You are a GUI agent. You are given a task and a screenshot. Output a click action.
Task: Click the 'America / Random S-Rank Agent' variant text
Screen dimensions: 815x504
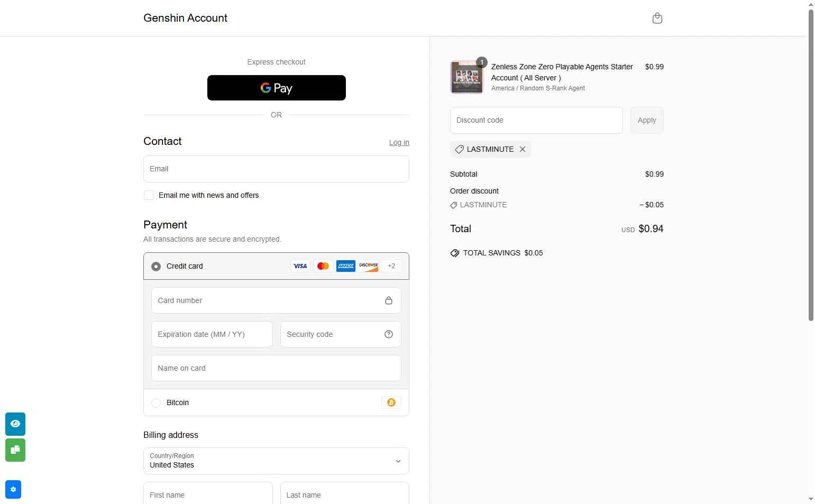click(x=538, y=88)
